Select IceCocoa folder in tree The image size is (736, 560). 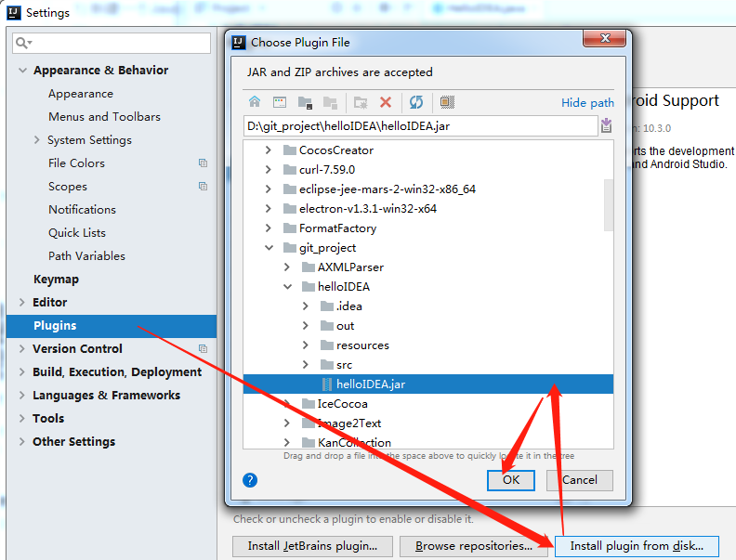click(342, 404)
